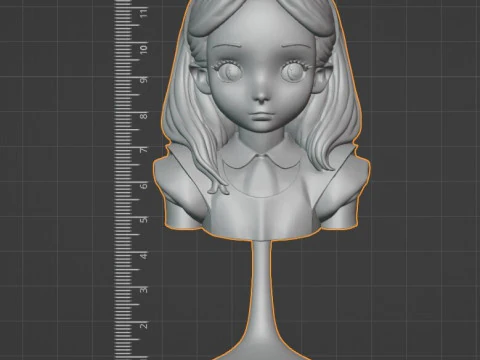Click the ruler mark labeled 8
The image size is (480, 360).
[144, 116]
